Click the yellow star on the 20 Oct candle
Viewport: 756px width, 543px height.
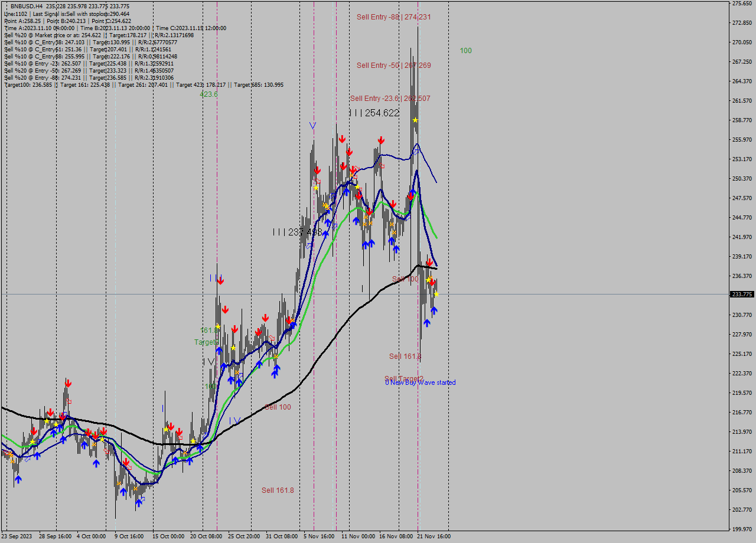coord(218,326)
